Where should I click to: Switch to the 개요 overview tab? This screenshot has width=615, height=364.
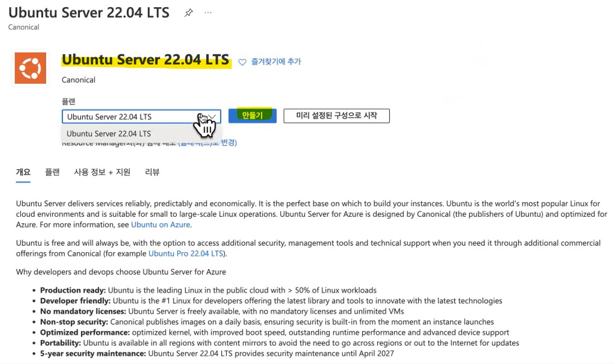point(23,172)
